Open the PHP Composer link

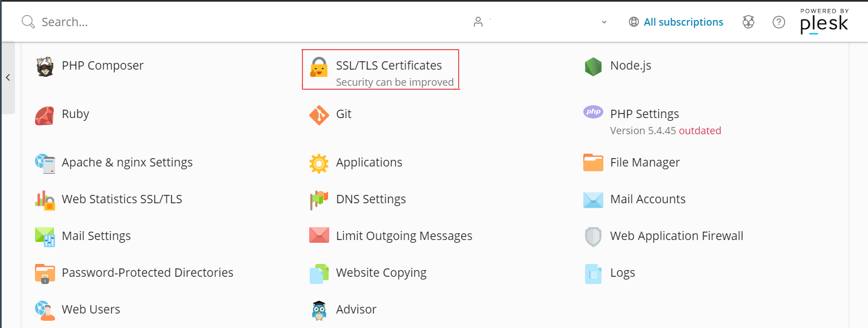pyautogui.click(x=102, y=66)
